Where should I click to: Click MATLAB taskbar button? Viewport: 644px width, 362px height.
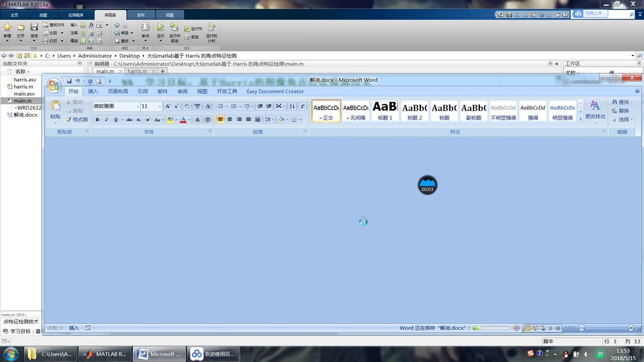[x=106, y=354]
